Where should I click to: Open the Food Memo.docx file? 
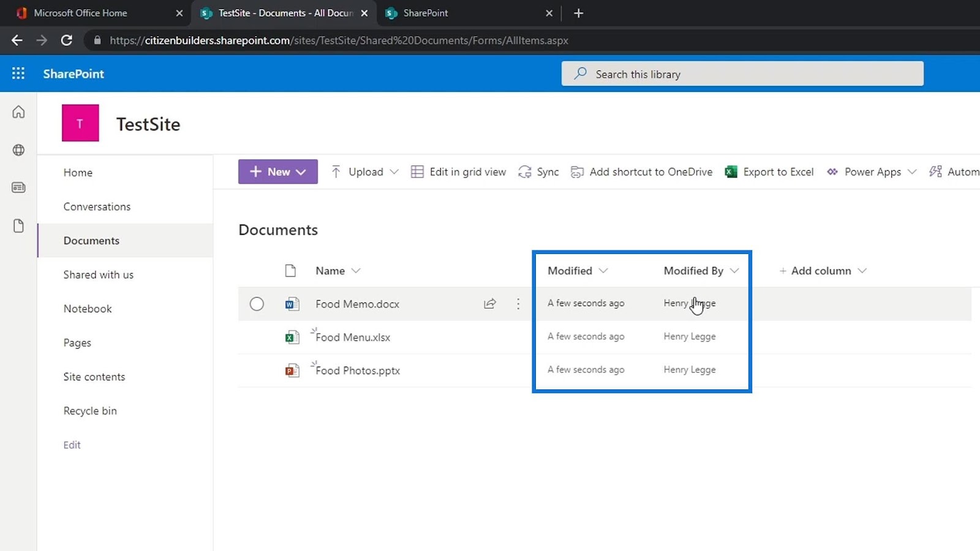[x=357, y=304]
